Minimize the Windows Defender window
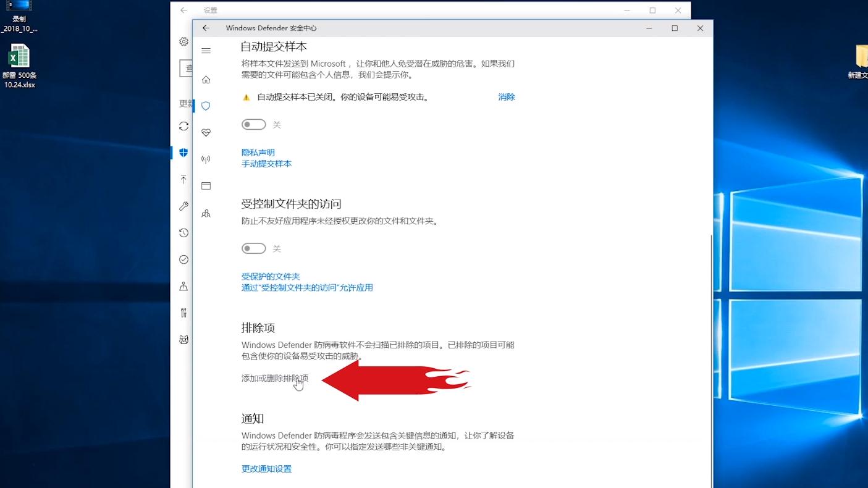Viewport: 868px width, 488px height. coord(649,28)
